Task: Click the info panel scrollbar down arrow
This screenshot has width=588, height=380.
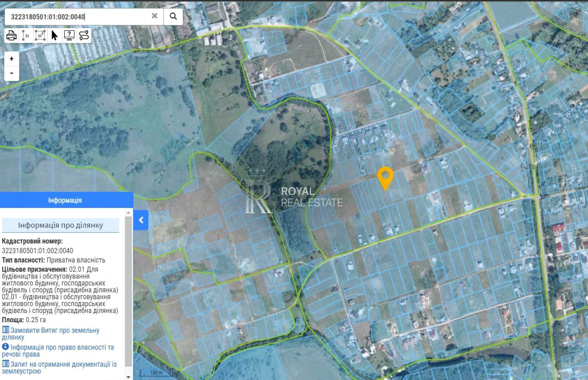Action: [x=129, y=377]
